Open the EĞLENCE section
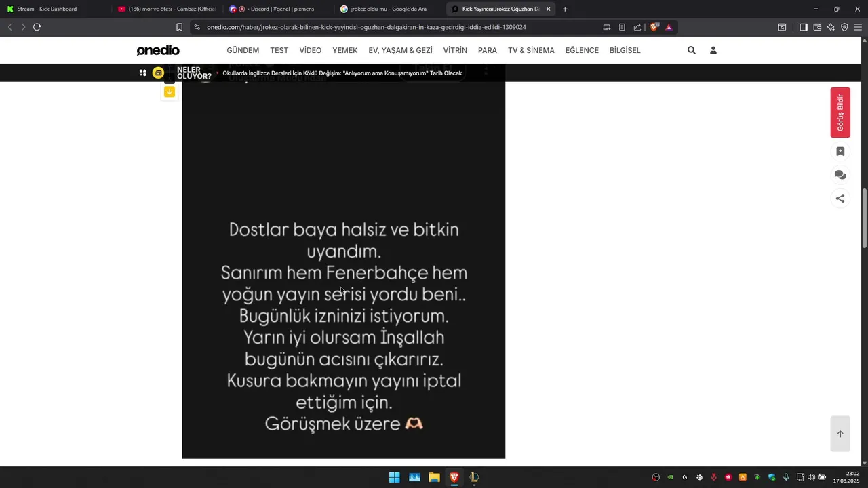868x488 pixels. pyautogui.click(x=582, y=50)
